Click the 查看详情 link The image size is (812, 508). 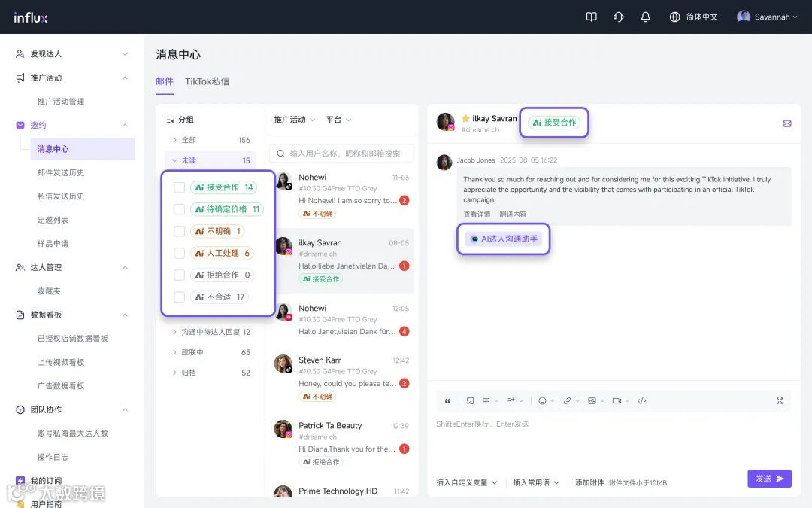(477, 214)
